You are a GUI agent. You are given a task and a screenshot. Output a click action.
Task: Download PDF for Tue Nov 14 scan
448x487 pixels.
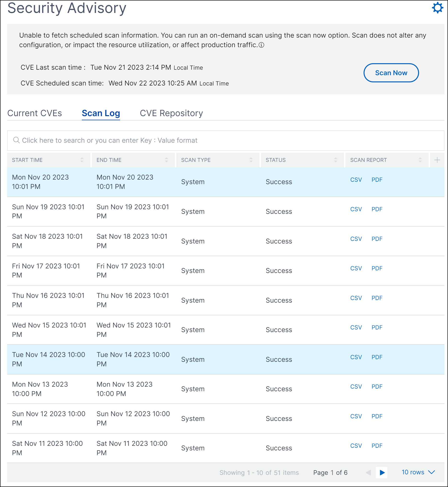[x=377, y=357]
